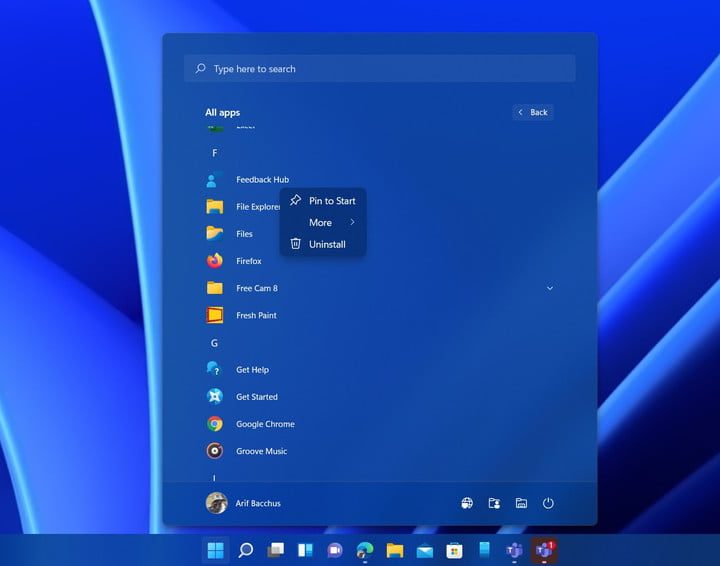Click the Get Started label
Image resolution: width=720 pixels, height=566 pixels.
(x=257, y=397)
